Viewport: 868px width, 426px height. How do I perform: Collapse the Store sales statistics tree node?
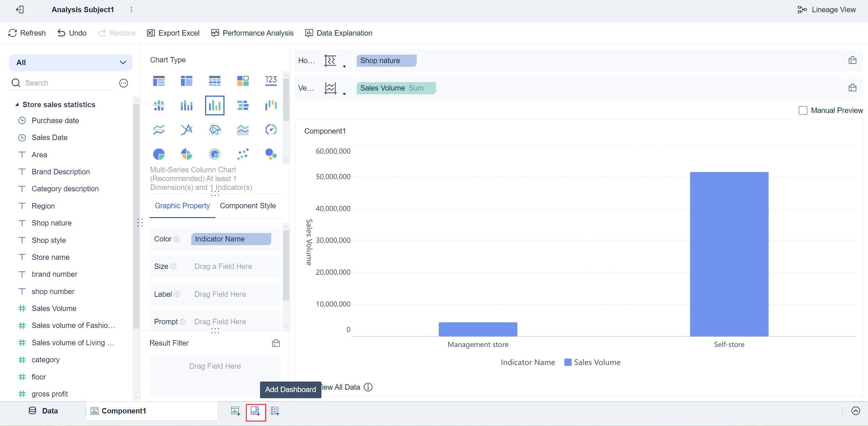point(17,104)
